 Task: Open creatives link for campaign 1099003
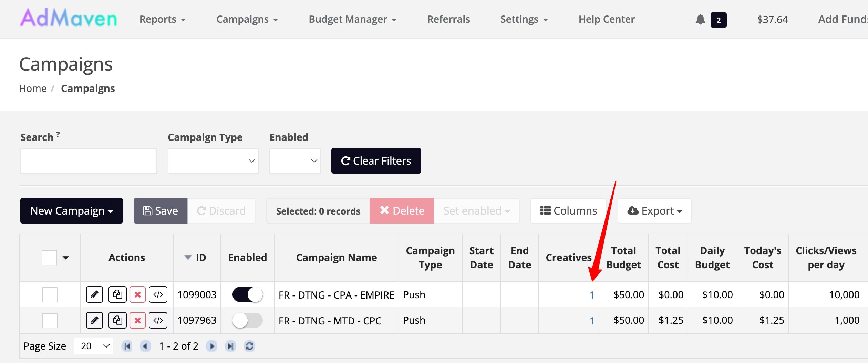[591, 295]
